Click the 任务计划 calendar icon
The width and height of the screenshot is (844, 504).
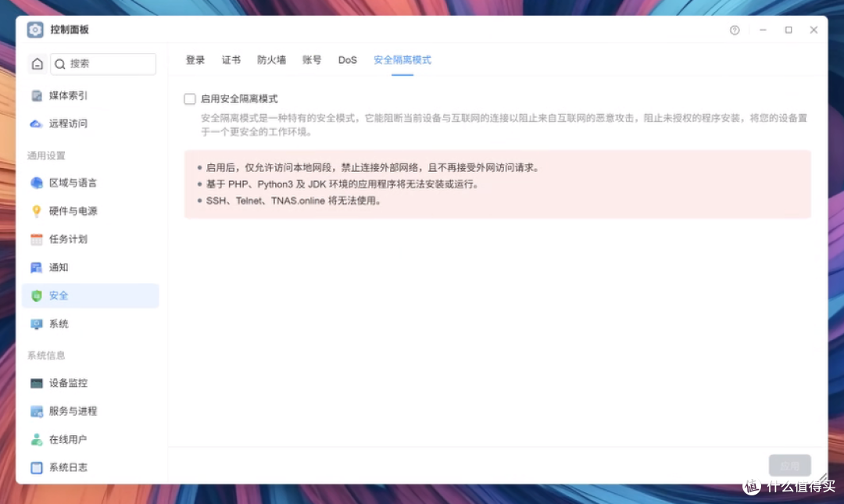37,239
